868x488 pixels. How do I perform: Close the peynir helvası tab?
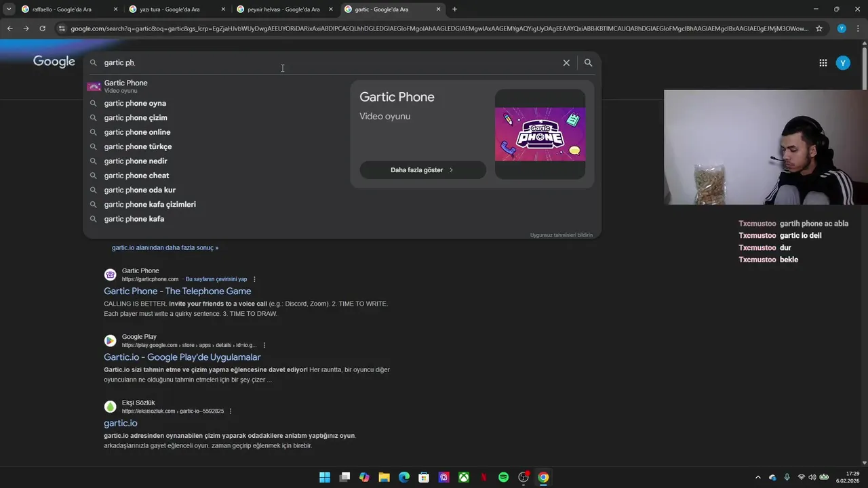[331, 9]
